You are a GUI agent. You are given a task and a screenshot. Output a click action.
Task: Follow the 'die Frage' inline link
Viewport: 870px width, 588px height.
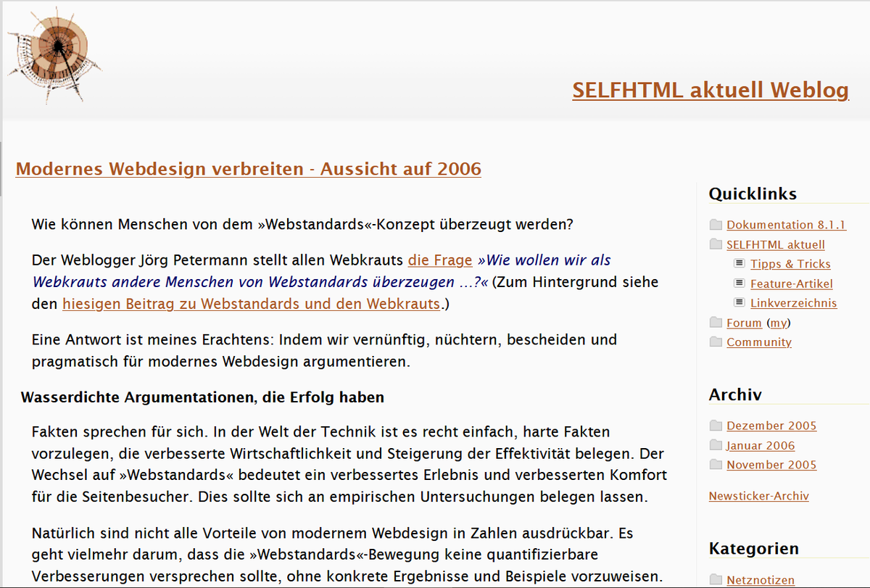point(439,260)
